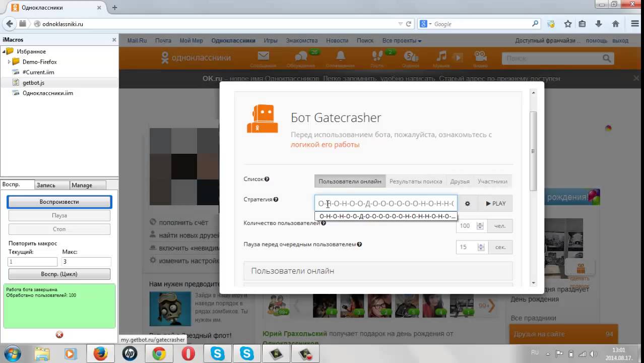644x363 pixels.
Task: Click the bookmark star icon in Firefox toolbar
Action: (568, 24)
